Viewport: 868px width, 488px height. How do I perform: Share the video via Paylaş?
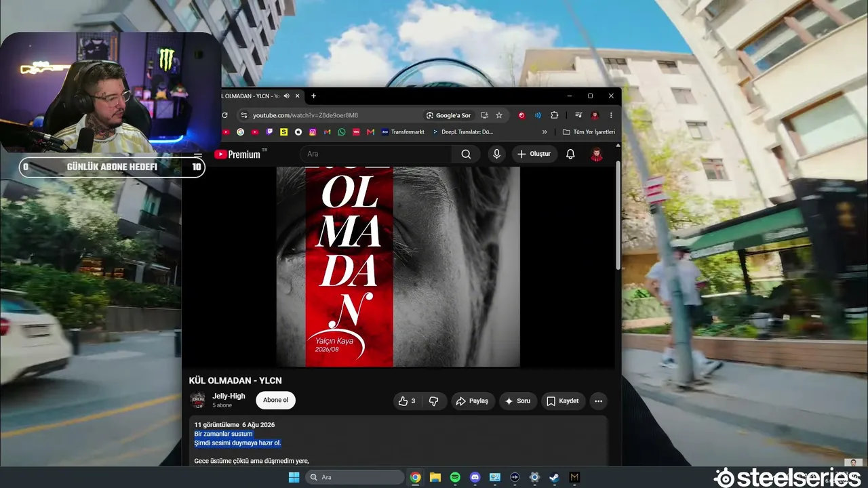pyautogui.click(x=472, y=401)
